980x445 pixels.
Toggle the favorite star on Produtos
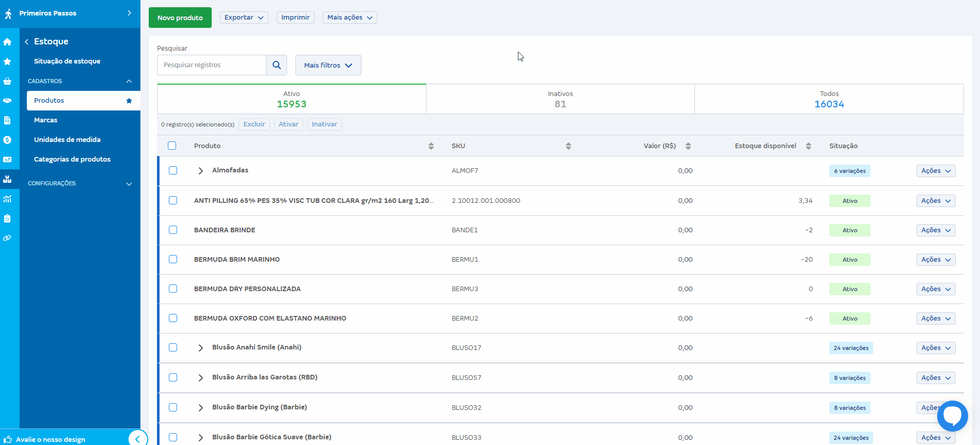coord(129,101)
